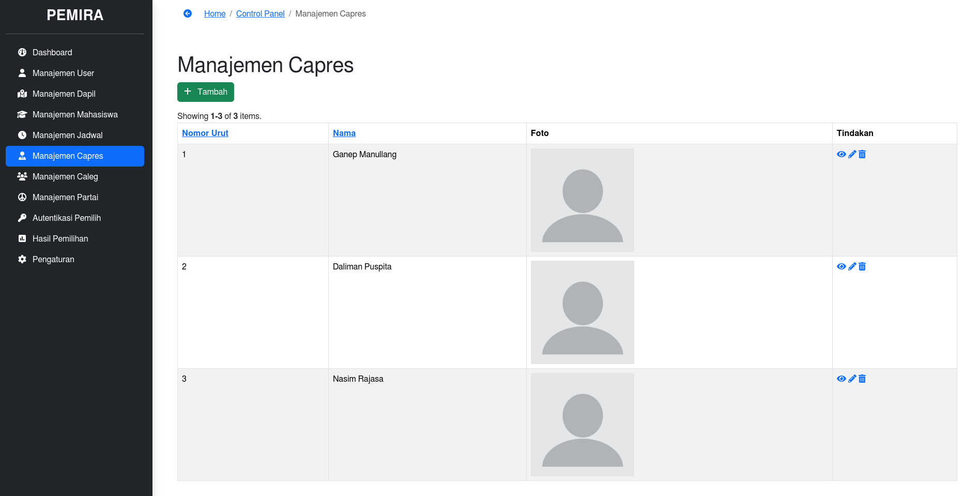Click pencil icon for Nasim Rajasa

pyautogui.click(x=852, y=379)
